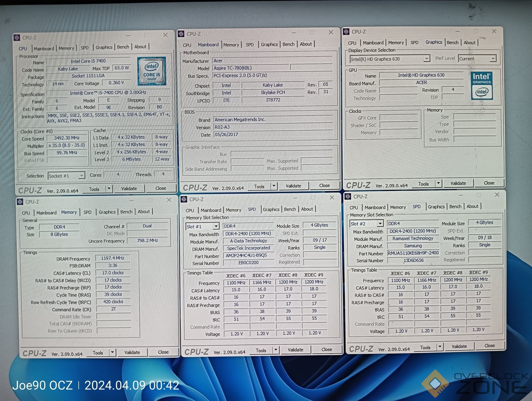The image size is (532, 401).
Task: Click the CPU-Z title icon in the Slot #1 SPD window
Action: 184,199
